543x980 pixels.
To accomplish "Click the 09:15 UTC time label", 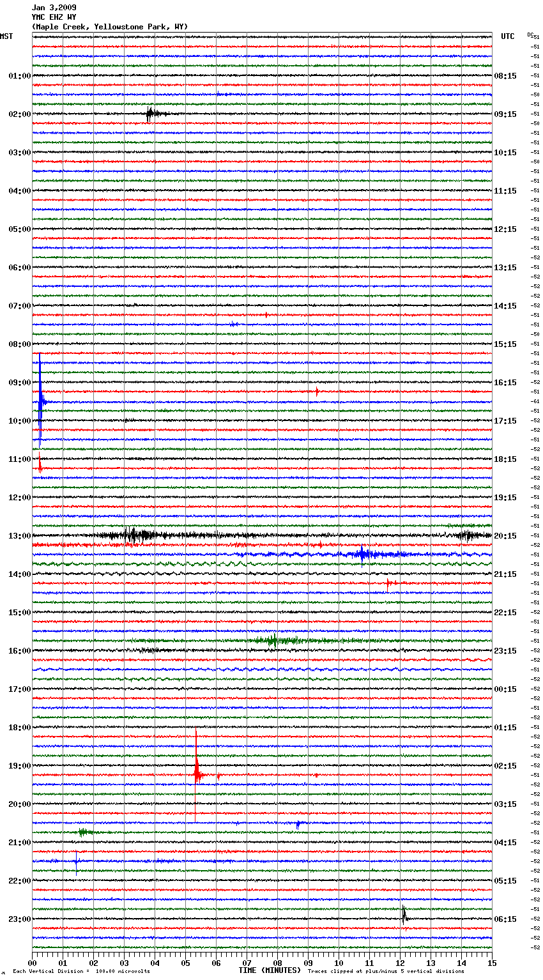I will [505, 114].
